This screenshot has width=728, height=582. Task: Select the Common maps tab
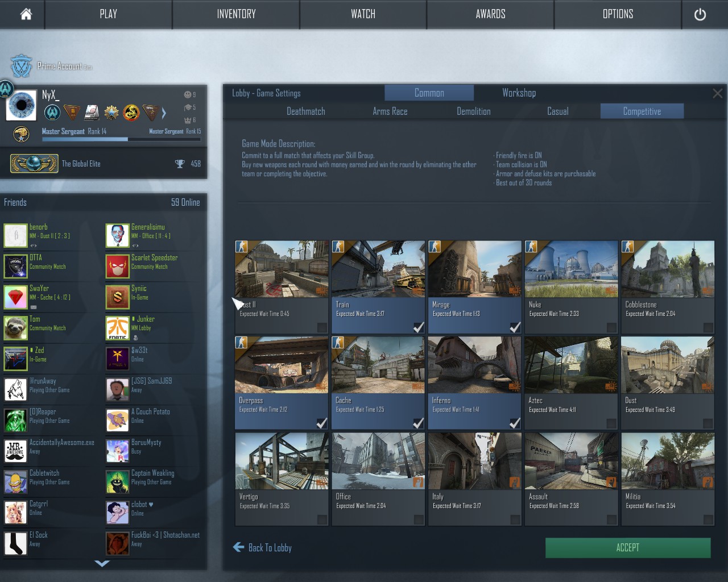click(x=429, y=93)
